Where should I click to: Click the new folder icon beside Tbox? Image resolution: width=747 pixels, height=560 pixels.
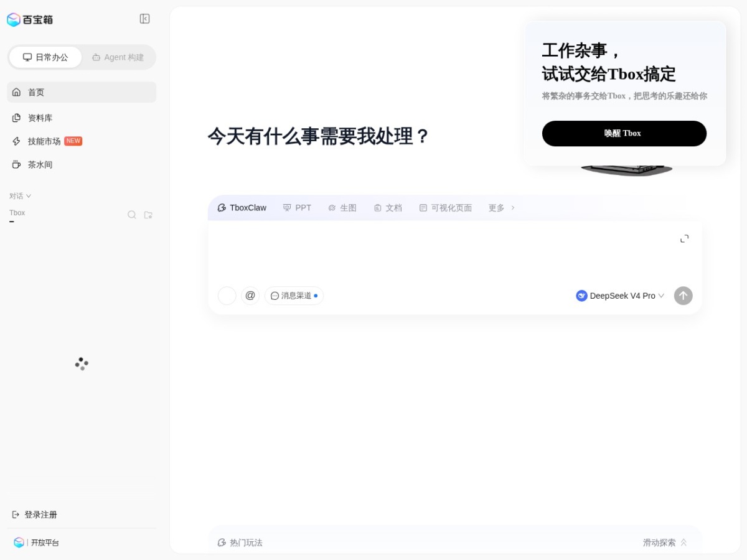click(x=148, y=215)
